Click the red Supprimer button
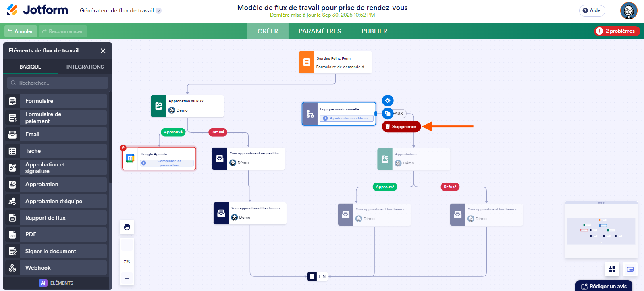This screenshot has width=644, height=291. coord(401,127)
